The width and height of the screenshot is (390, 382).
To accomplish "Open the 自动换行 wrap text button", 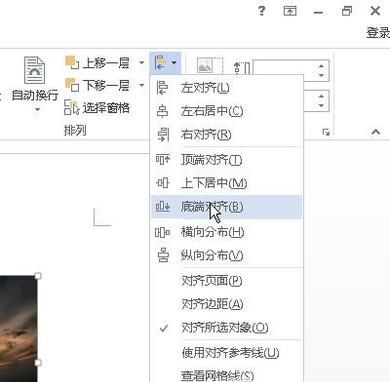I will pos(35,79).
